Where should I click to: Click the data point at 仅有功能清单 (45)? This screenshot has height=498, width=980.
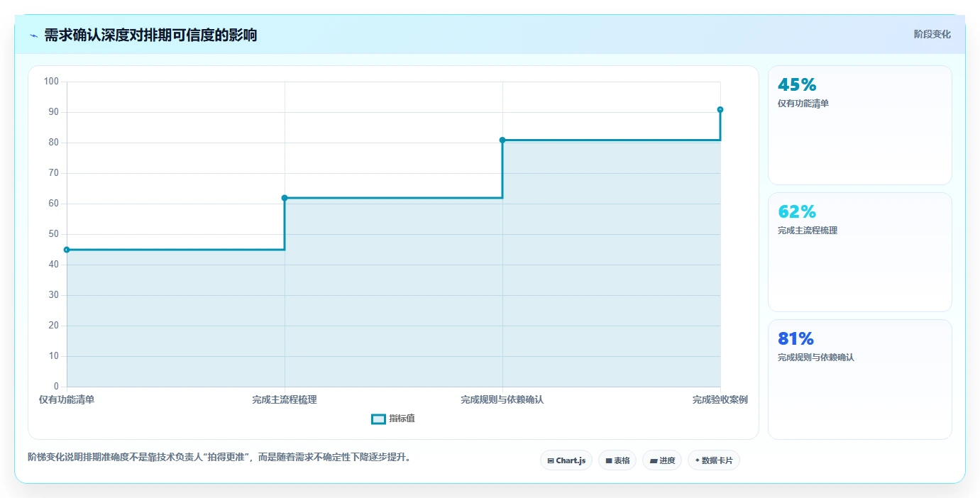coord(67,250)
